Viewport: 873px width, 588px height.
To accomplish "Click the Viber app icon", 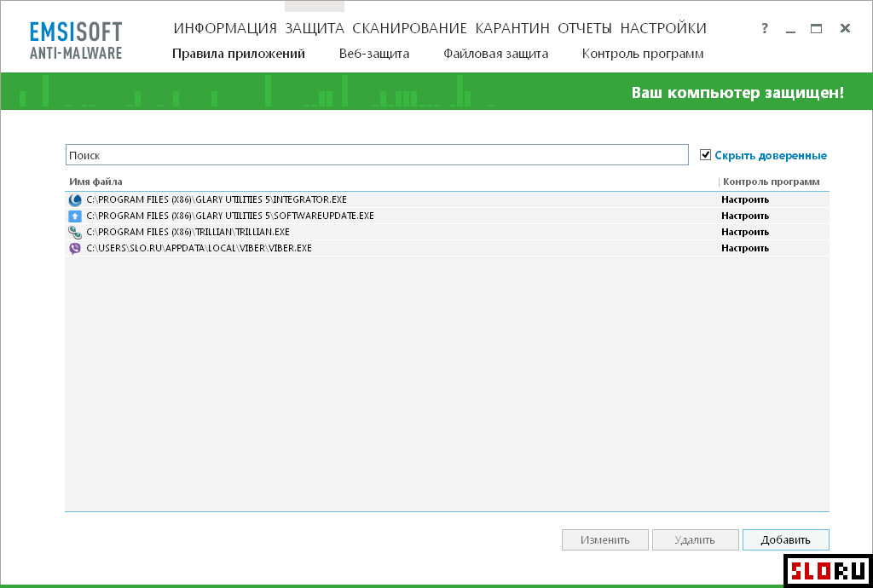I will pos(75,248).
